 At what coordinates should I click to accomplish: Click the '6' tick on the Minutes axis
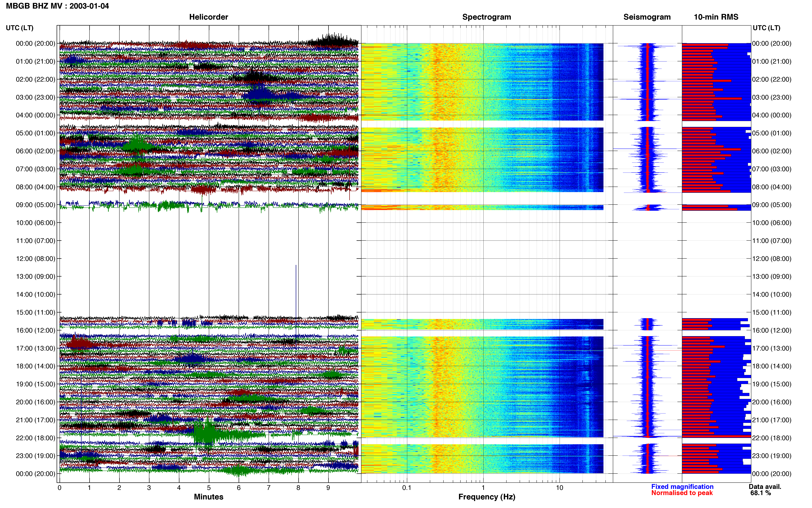tap(239, 488)
